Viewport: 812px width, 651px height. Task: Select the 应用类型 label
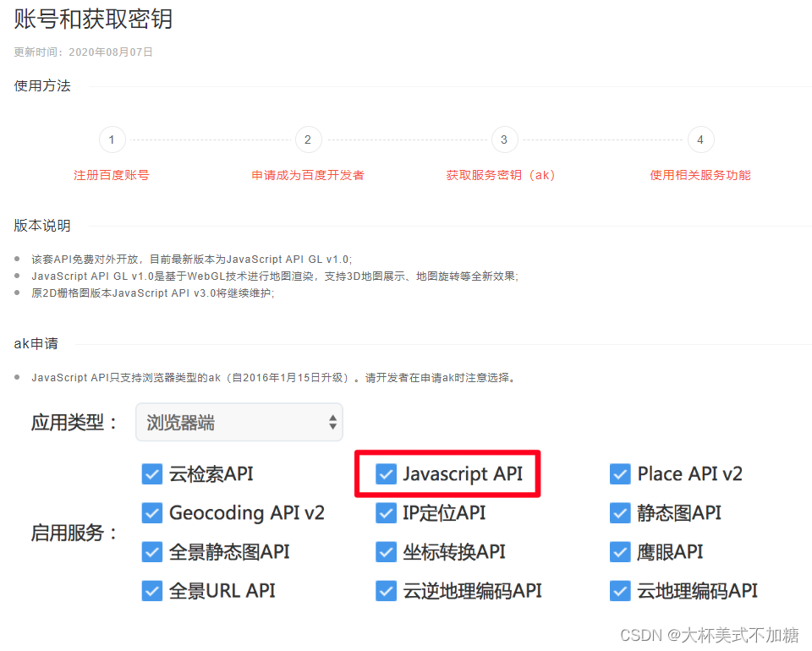[x=74, y=422]
